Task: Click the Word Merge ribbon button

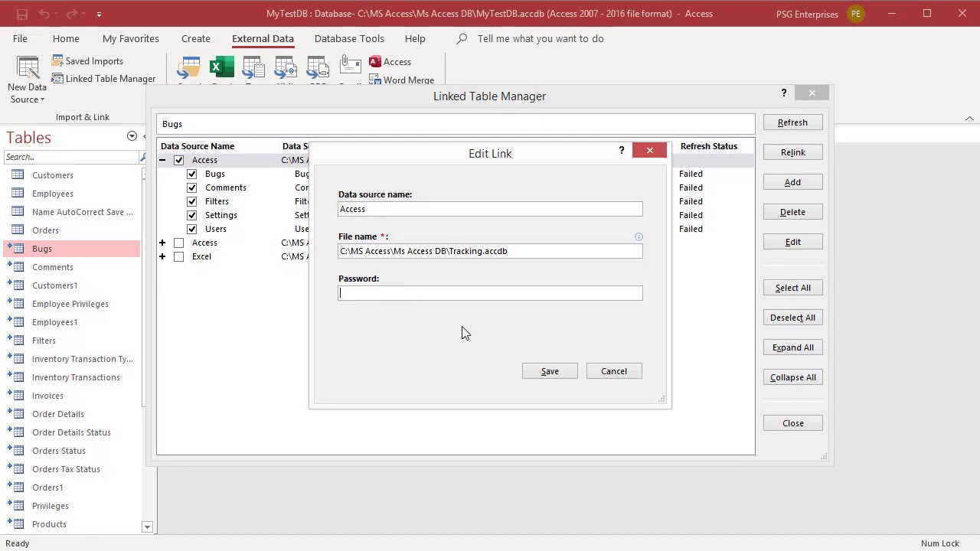Action: pyautogui.click(x=402, y=80)
